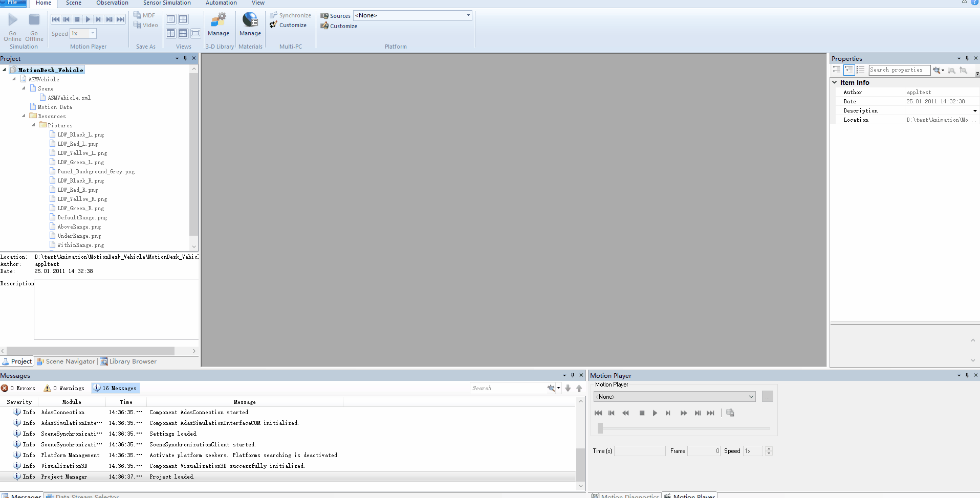Collapse the Scene tree node
This screenshot has width=980, height=498.
[x=24, y=88]
